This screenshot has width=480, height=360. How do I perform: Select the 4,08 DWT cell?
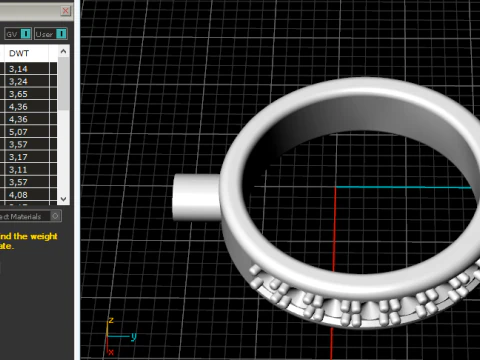click(26, 195)
